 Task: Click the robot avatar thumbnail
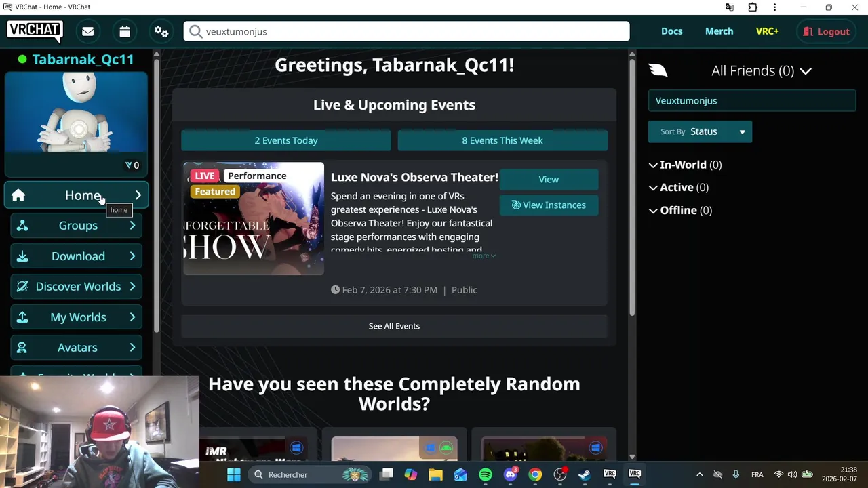coord(76,113)
